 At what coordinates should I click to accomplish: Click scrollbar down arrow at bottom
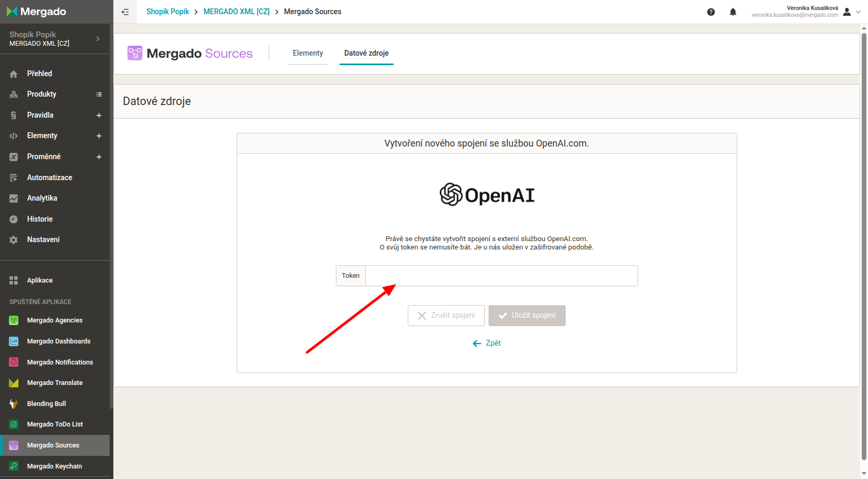(864, 473)
